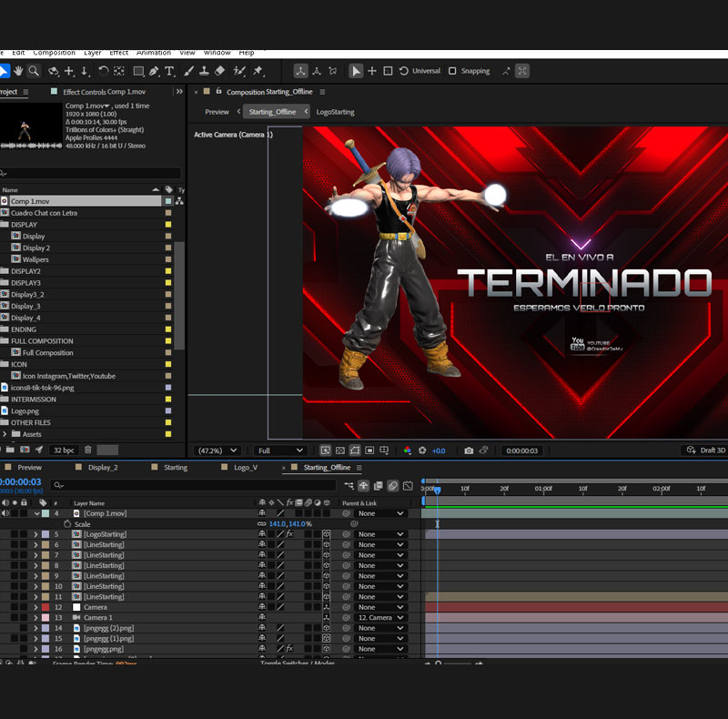Click the Project panel search field

(x=90, y=173)
